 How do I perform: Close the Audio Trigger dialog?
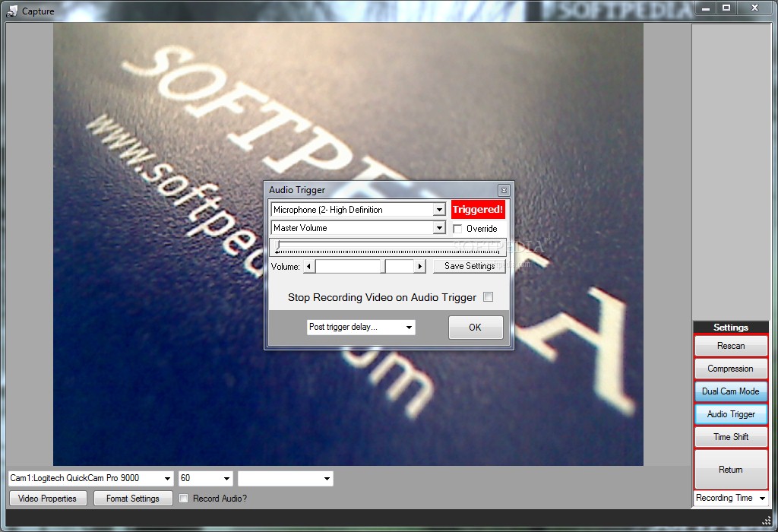point(504,190)
